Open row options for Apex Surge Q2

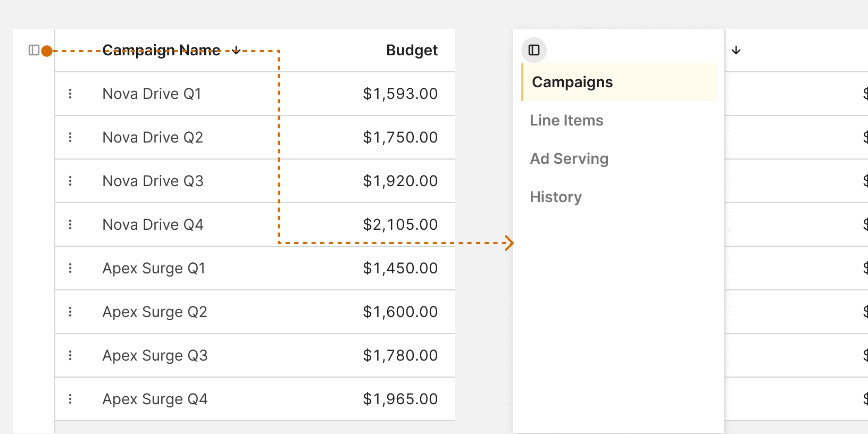(70, 312)
